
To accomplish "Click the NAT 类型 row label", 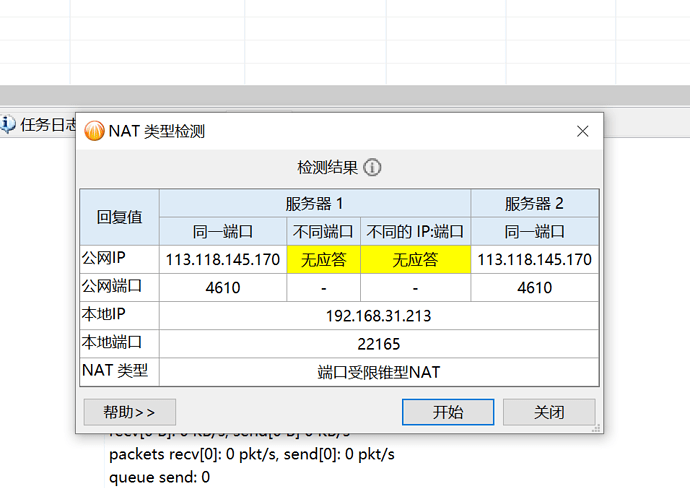I will click(x=115, y=371).
